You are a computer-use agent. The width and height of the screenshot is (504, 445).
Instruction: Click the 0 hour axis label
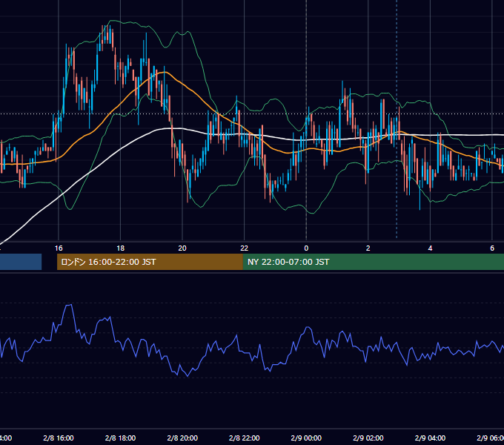[306, 248]
